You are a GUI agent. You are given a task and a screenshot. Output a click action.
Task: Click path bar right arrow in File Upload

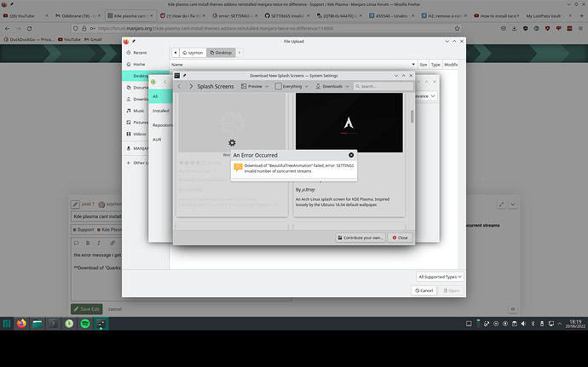pos(239,53)
